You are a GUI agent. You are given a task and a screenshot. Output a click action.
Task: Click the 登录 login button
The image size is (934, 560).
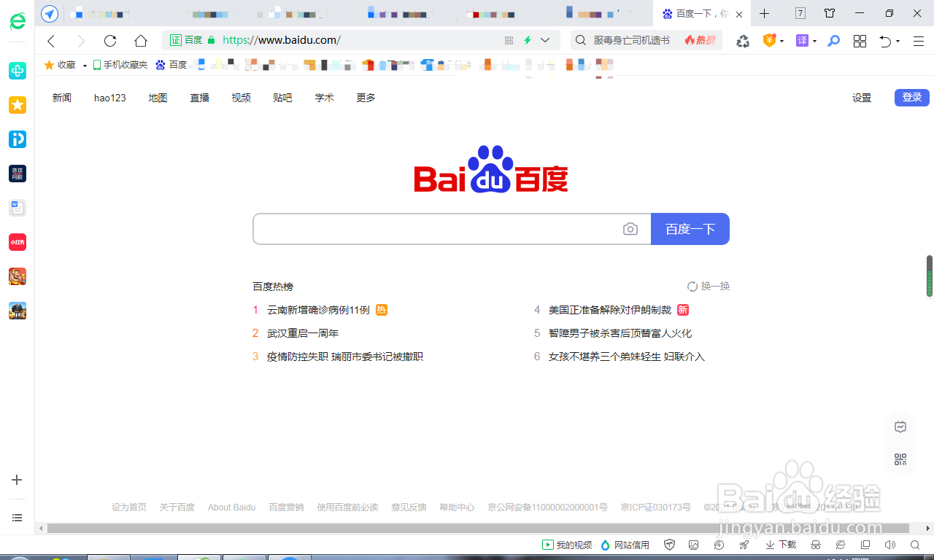[x=912, y=98]
